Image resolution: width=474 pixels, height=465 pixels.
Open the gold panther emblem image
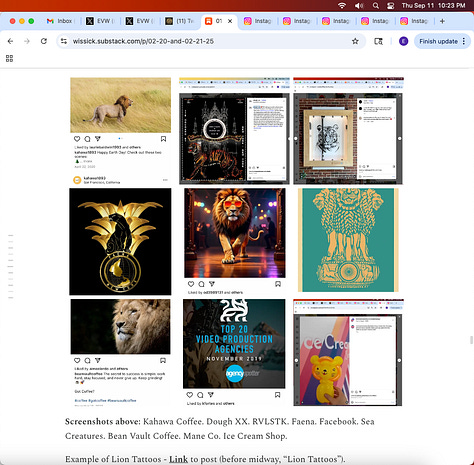120,242
